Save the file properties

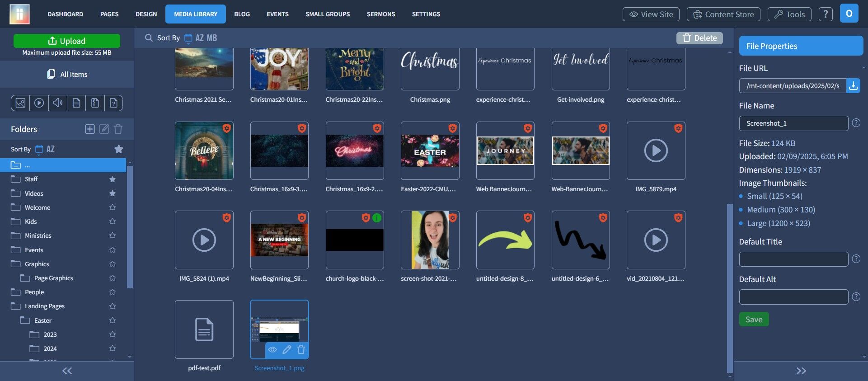click(754, 319)
